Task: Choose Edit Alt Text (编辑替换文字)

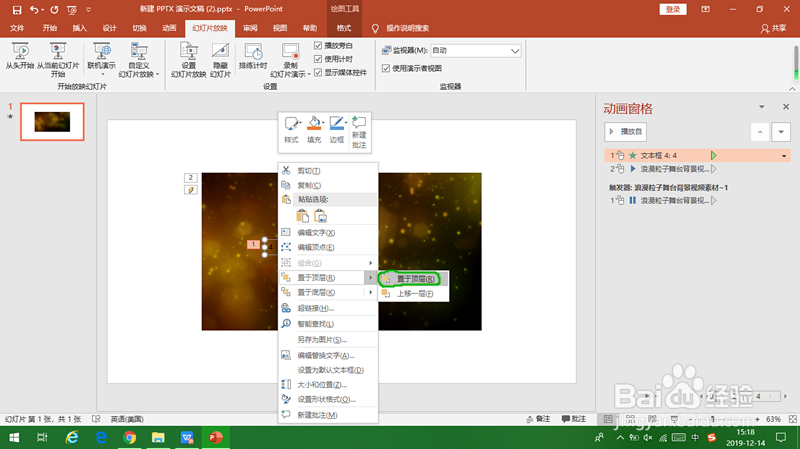Action: [328, 356]
